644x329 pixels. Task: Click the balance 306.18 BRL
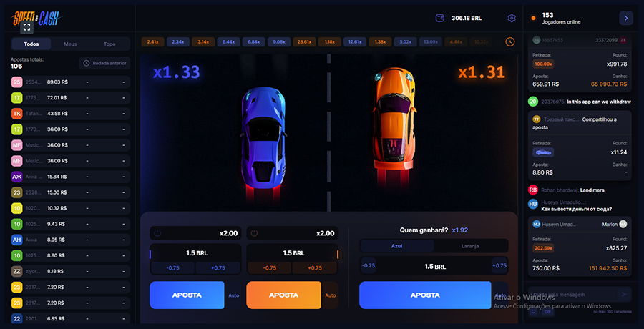coord(467,18)
